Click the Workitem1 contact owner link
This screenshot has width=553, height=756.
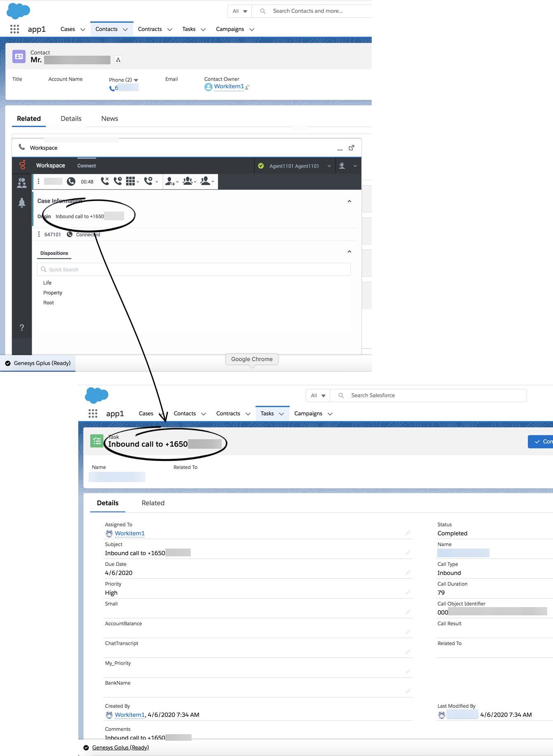point(229,86)
